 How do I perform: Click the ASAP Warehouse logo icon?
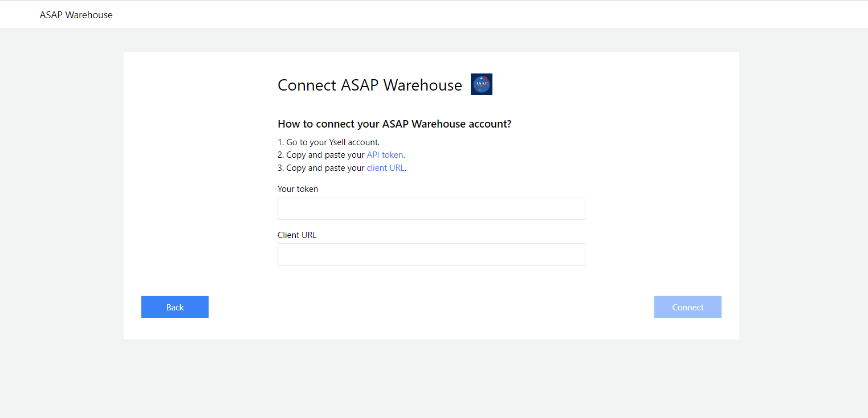pyautogui.click(x=482, y=84)
